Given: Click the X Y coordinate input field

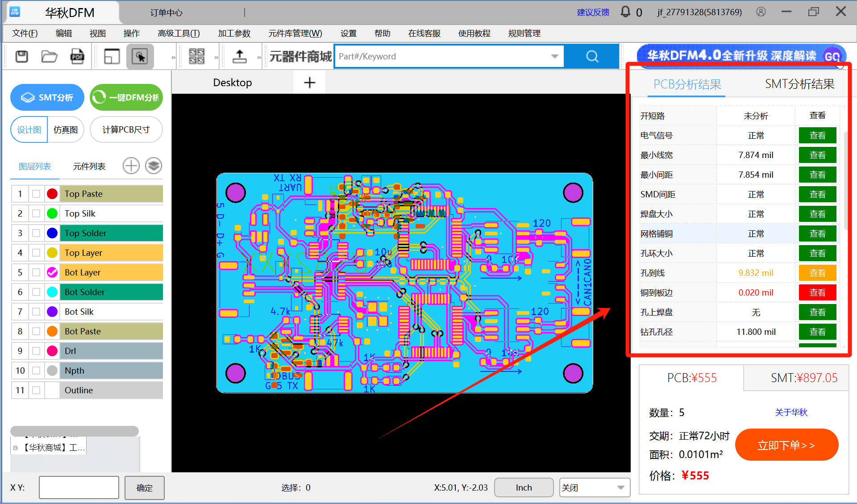Looking at the screenshot, I should coord(79,487).
